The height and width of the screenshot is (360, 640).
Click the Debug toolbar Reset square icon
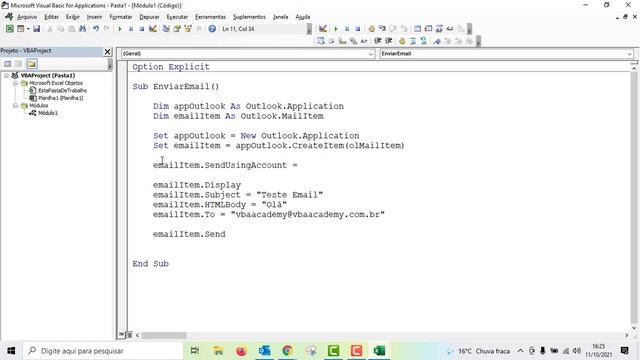(x=358, y=29)
